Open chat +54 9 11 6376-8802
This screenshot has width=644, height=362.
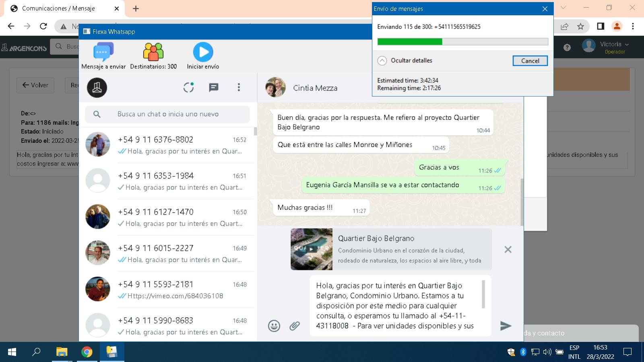click(167, 145)
